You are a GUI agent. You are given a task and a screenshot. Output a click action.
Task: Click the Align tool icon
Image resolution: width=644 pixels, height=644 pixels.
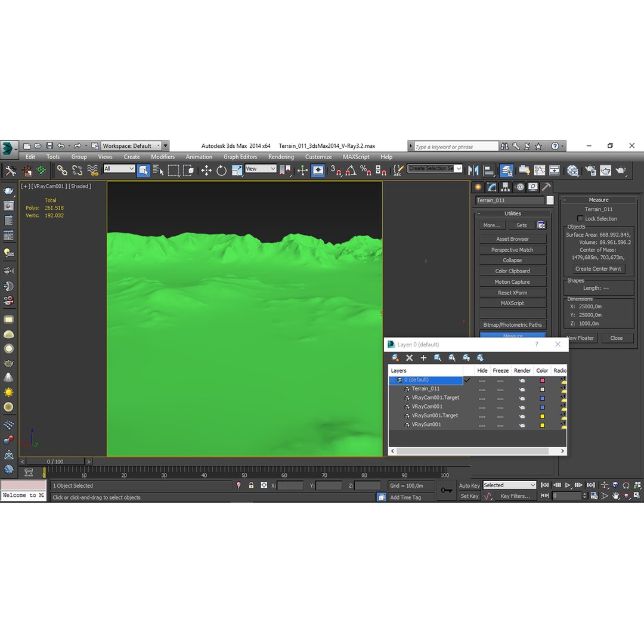[x=488, y=170]
